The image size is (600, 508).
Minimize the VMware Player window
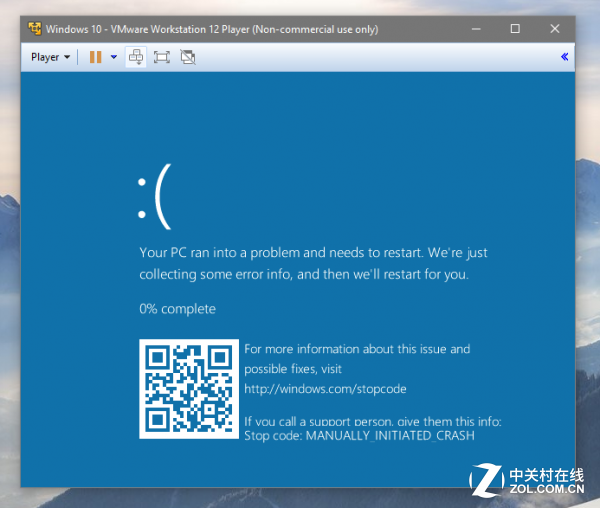pyautogui.click(x=476, y=29)
